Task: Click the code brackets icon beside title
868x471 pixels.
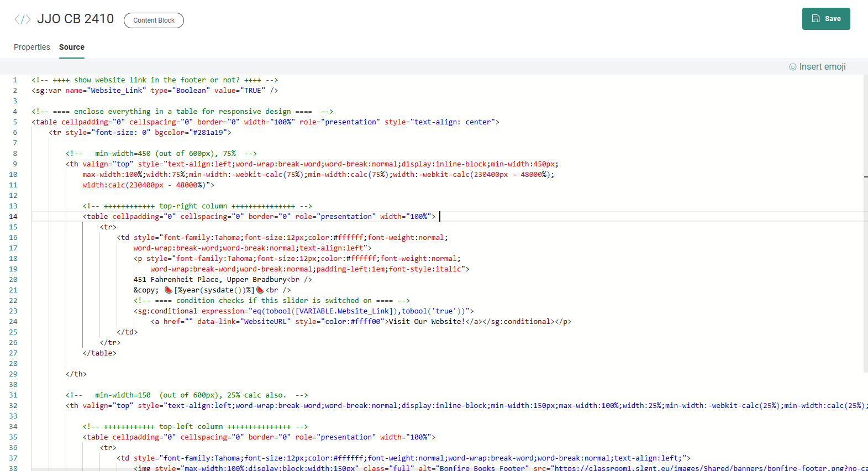Action: (22, 19)
